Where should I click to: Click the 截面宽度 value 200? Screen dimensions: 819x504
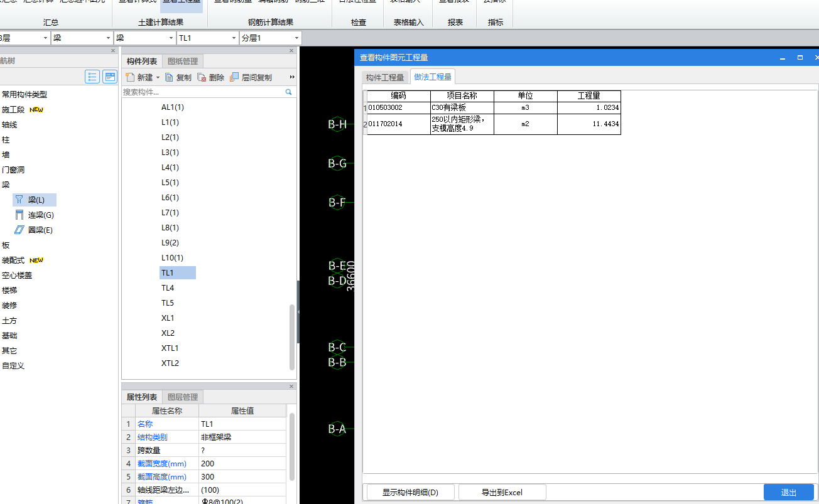point(242,463)
